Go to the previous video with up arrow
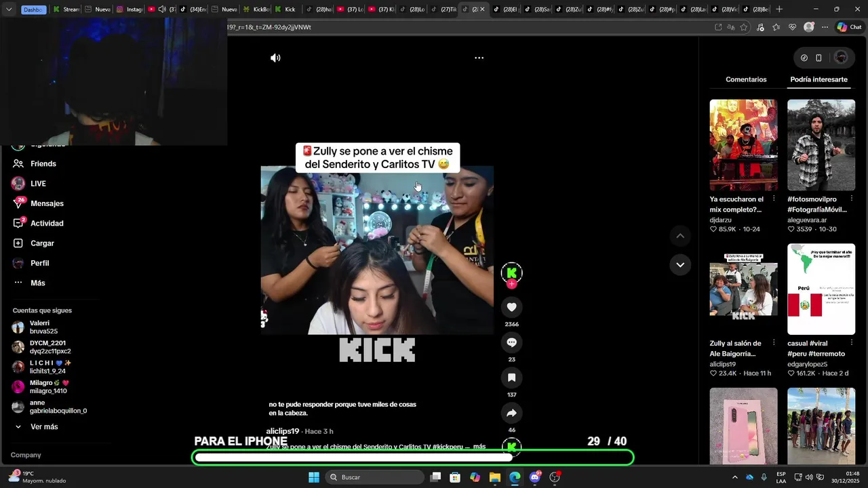 (x=680, y=236)
